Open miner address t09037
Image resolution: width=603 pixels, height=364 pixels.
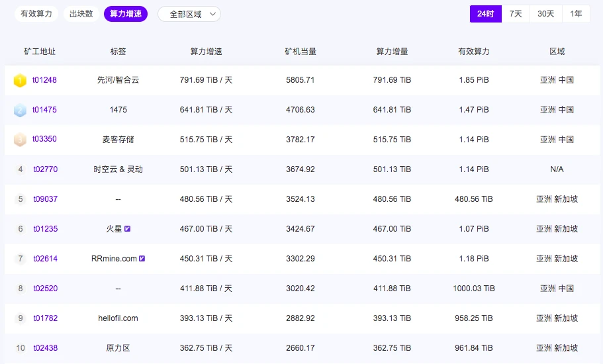(46, 199)
